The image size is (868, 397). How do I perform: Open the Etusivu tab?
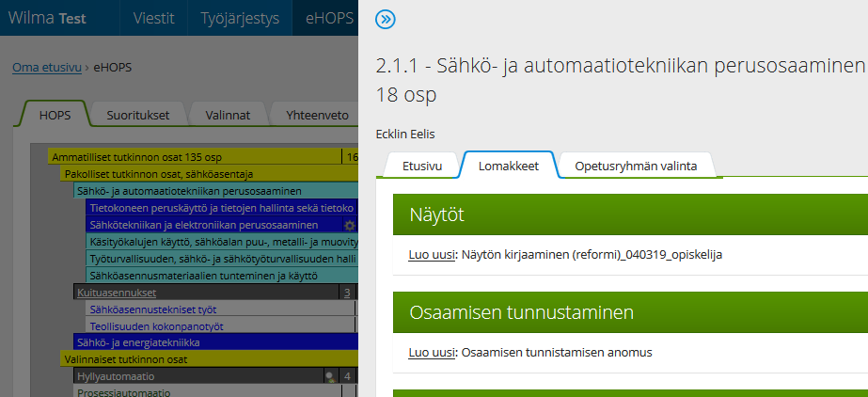click(422, 166)
